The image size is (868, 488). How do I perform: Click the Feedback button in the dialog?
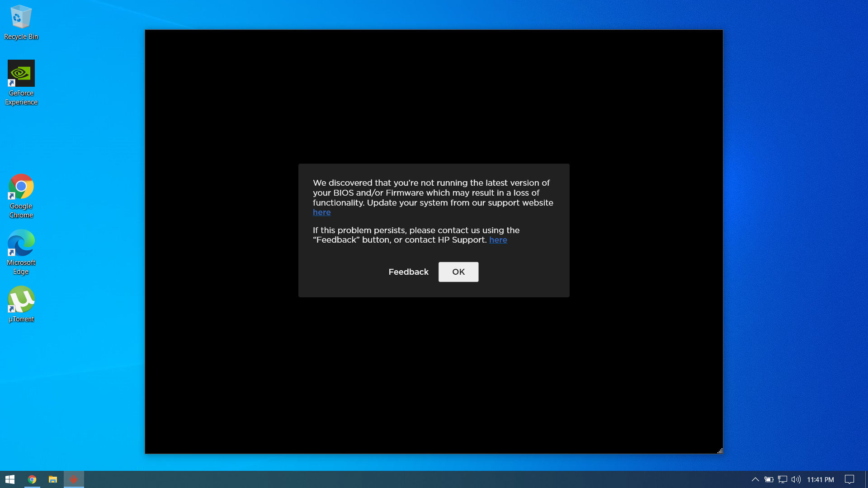coord(408,272)
